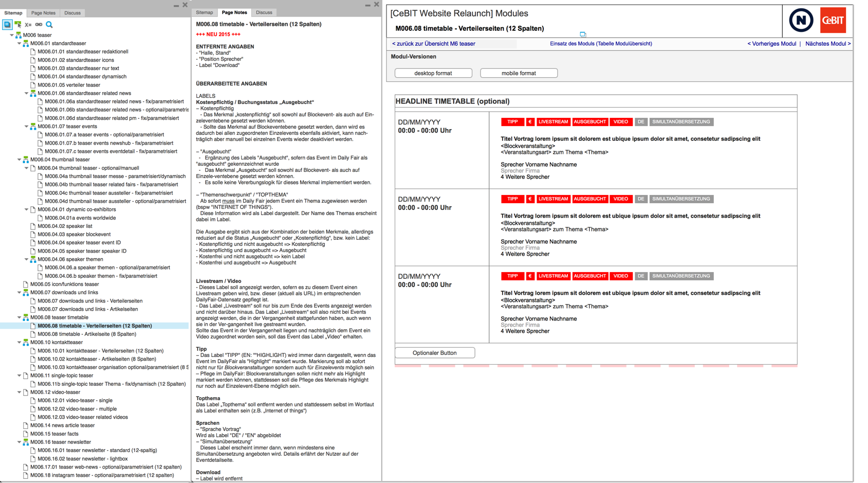The image size is (868, 483).
Task: Click the folder icon of M006.04 thumbnail teaser
Action: click(26, 159)
